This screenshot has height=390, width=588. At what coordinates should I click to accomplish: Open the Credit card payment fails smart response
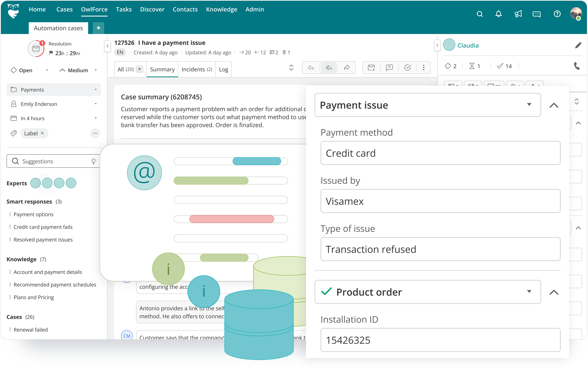click(43, 227)
